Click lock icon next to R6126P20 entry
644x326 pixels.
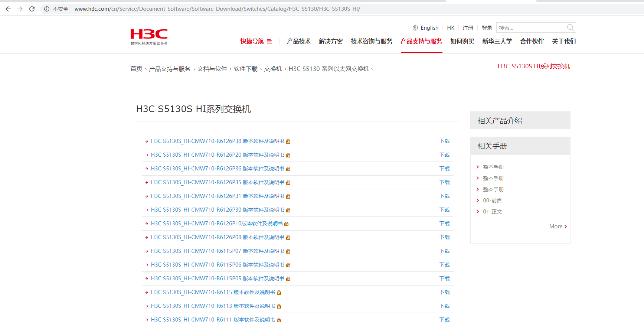click(288, 155)
